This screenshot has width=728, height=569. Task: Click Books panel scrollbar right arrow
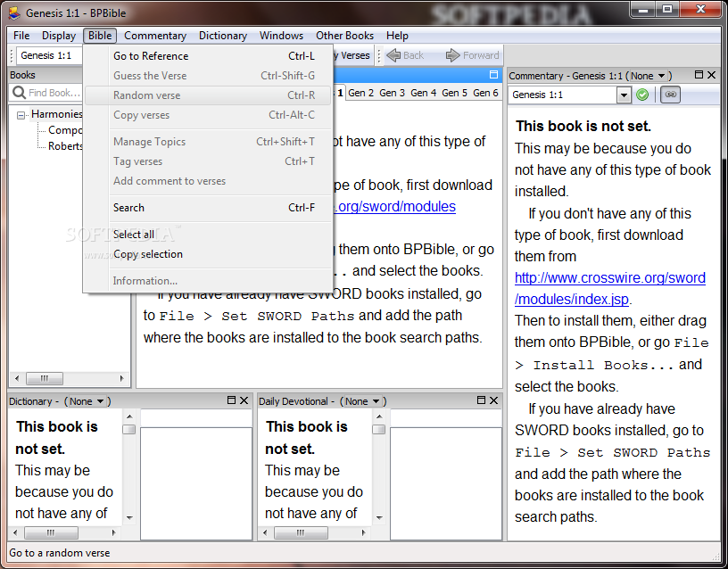click(121, 378)
